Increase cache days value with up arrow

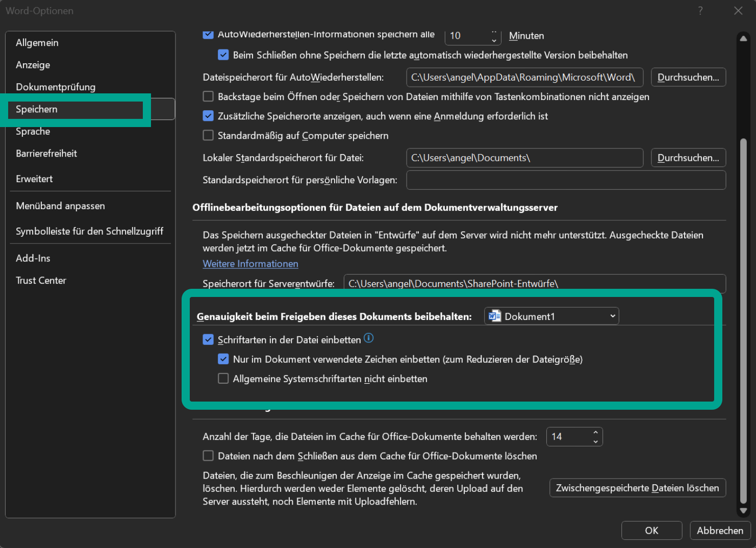point(595,432)
